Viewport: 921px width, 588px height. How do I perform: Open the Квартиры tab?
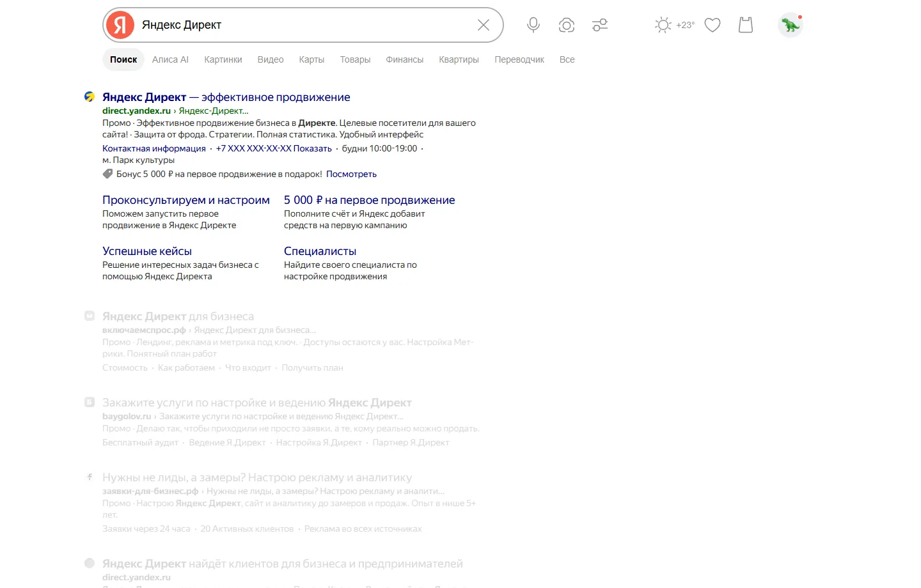pyautogui.click(x=459, y=59)
